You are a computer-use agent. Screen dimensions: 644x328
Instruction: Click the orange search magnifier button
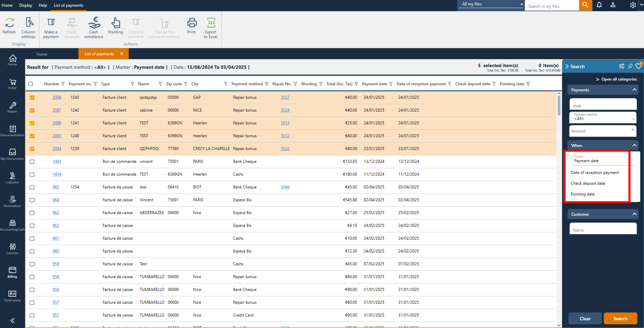pos(586,5)
